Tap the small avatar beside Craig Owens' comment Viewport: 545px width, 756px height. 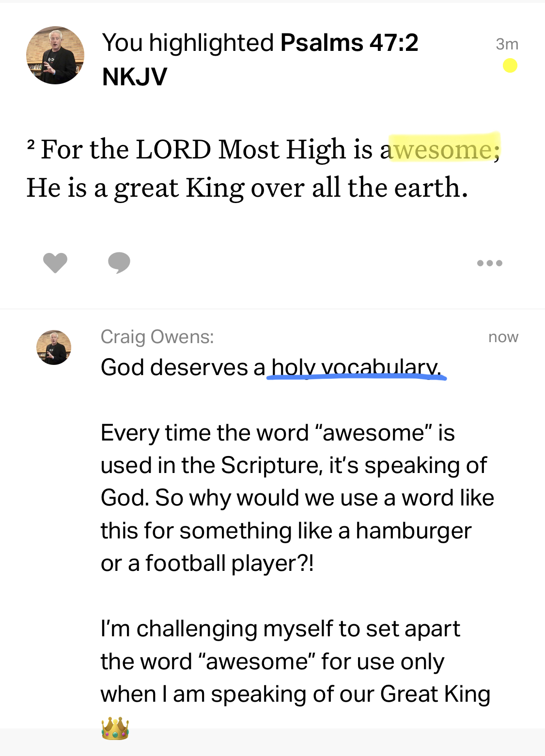click(54, 347)
